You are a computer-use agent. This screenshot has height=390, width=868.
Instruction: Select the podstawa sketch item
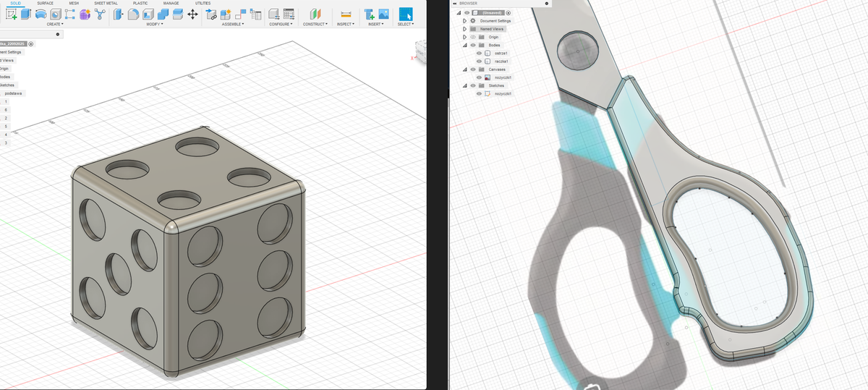pos(14,93)
